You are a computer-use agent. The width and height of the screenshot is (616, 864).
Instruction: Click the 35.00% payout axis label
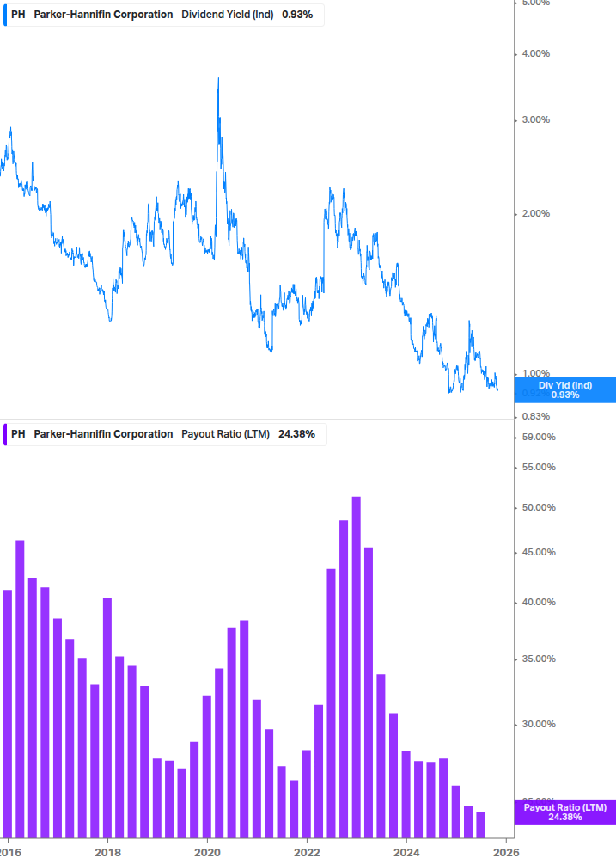pyautogui.click(x=539, y=659)
